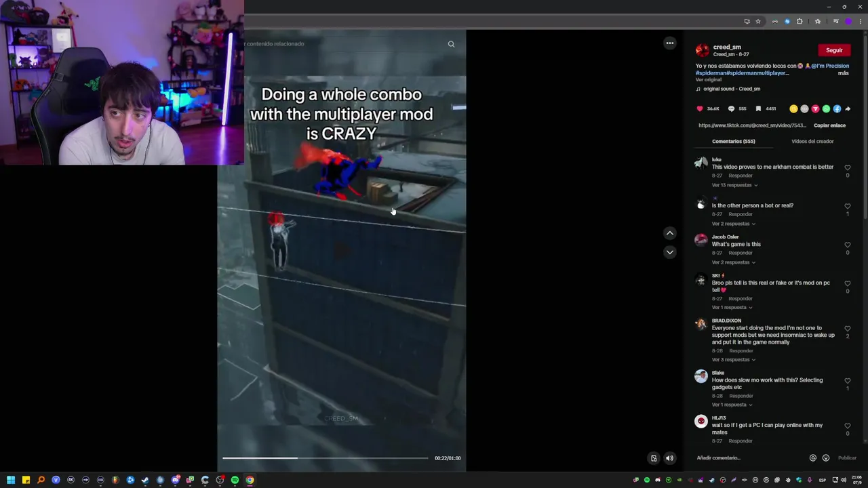Image resolution: width=868 pixels, height=488 pixels.
Task: Expand 'Ver 1 respuesta' under SKI's comment
Action: 732,308
